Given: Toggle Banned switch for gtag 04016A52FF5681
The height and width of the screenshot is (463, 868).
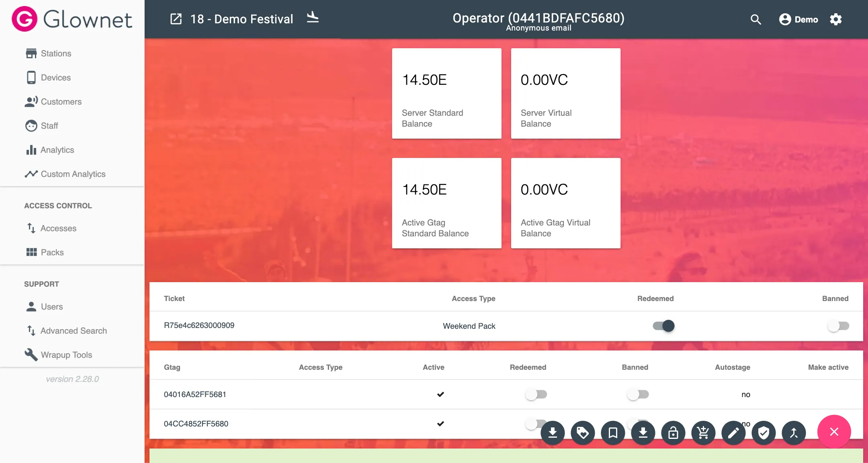Looking at the screenshot, I should coord(638,394).
